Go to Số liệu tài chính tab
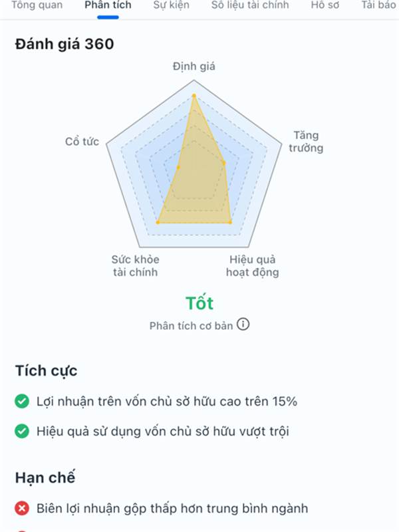The width and height of the screenshot is (399, 532). click(250, 5)
